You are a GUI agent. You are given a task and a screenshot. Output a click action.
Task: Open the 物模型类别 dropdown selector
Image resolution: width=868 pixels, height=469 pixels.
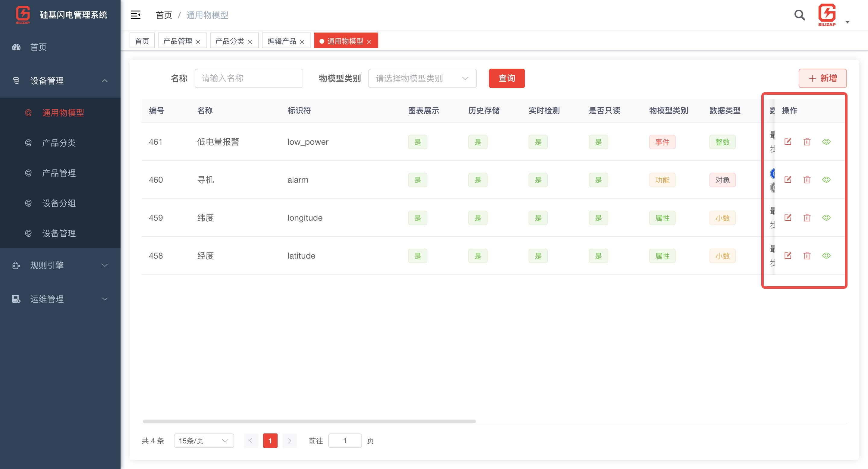point(422,78)
